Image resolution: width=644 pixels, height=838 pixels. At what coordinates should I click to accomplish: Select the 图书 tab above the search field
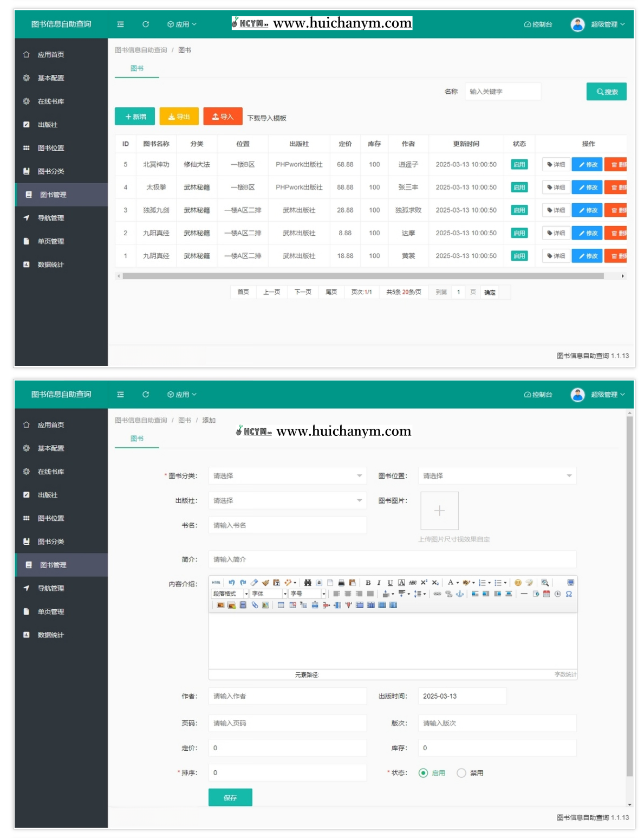coord(137,68)
